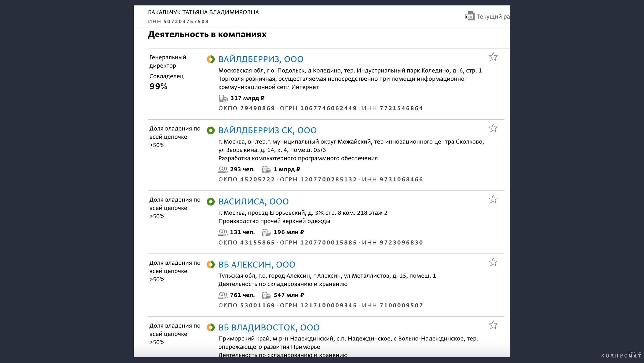This screenshot has width=644, height=363.
Task: Click employees icon next to 293 чел.
Action: click(x=223, y=170)
